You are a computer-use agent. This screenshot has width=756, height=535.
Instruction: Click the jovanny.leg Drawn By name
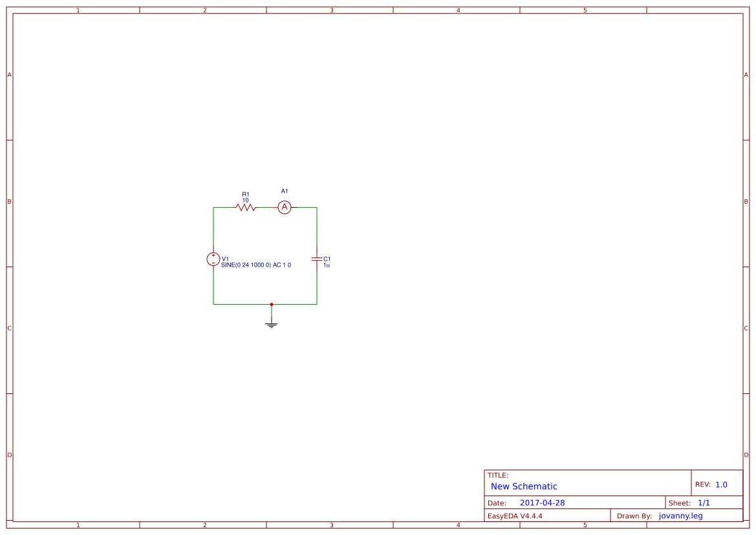pos(680,516)
